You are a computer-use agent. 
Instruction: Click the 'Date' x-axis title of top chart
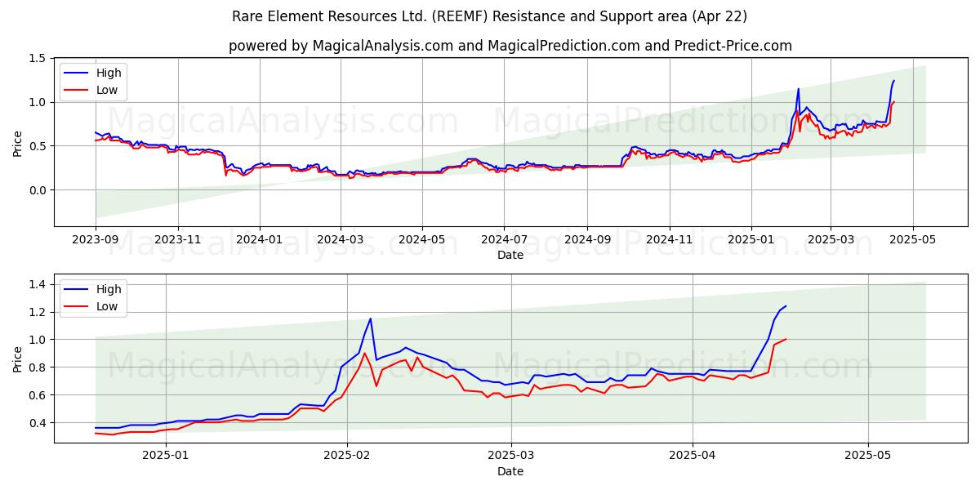coord(510,256)
